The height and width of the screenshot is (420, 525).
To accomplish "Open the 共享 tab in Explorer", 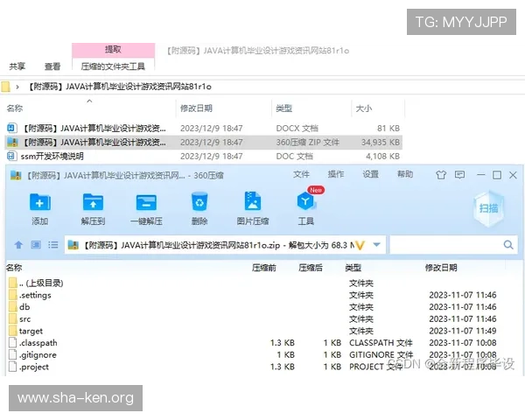I will point(17,66).
